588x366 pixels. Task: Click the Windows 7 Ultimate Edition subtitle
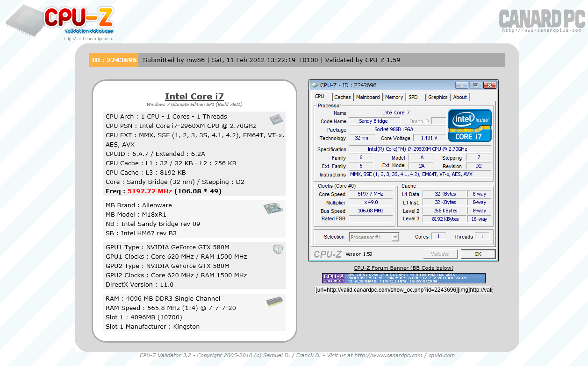click(194, 105)
